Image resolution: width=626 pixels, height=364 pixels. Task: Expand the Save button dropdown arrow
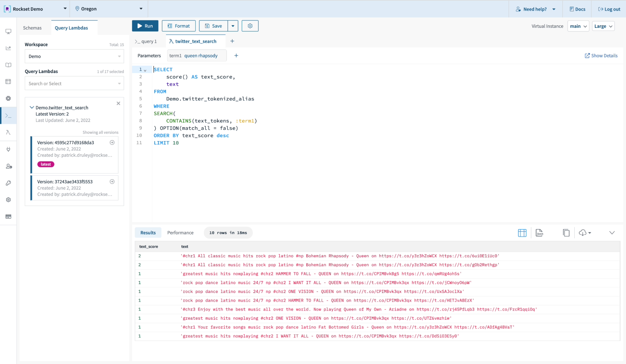point(233,26)
